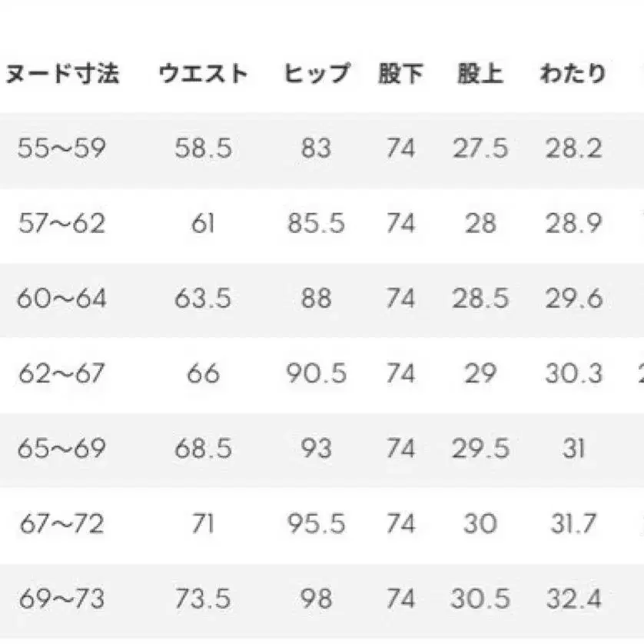
Task: Click the 55~59 nude size cell
Action: [x=61, y=148]
